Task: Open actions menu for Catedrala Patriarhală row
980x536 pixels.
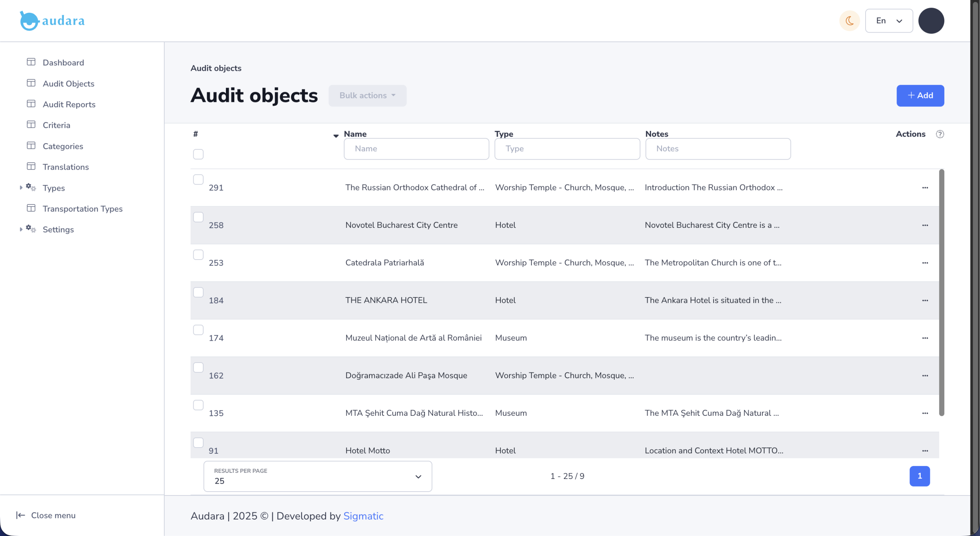Action: tap(925, 263)
